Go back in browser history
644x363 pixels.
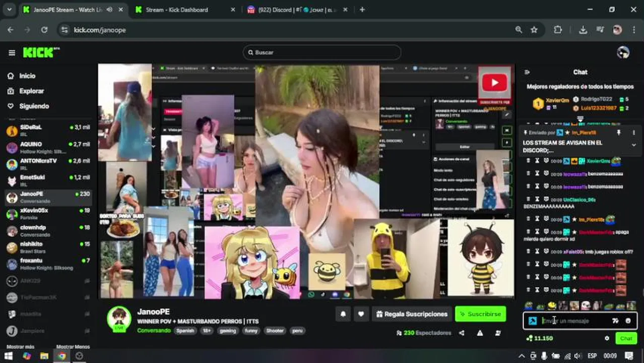coord(11,30)
